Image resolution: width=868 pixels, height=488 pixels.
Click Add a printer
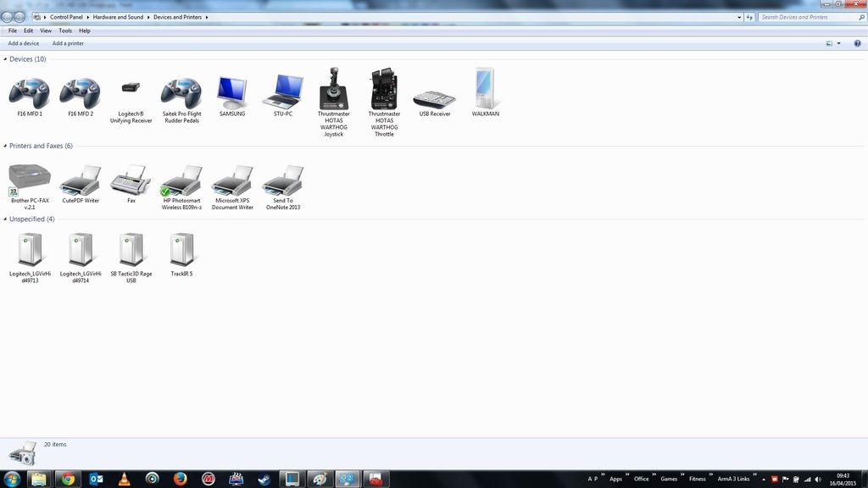click(68, 43)
